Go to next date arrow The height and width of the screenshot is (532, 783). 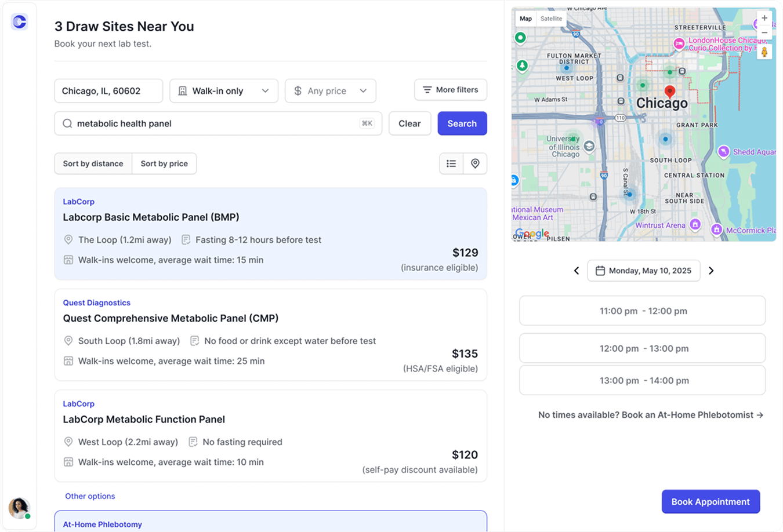pos(711,271)
